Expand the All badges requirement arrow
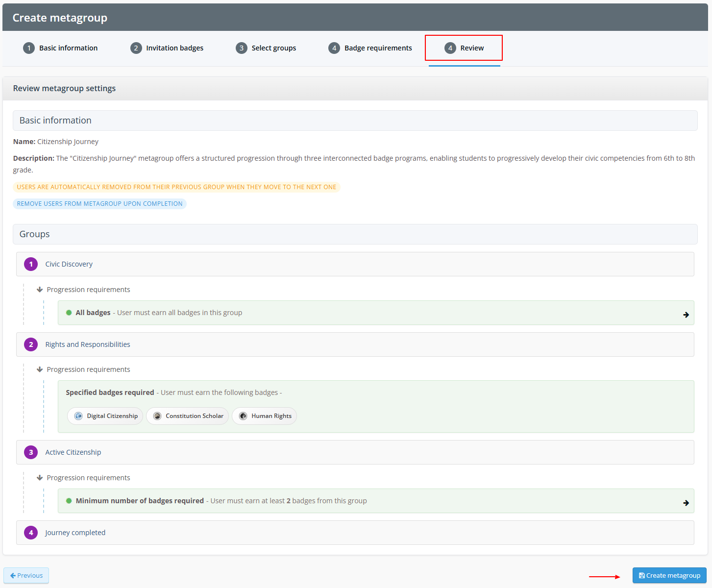 point(686,315)
